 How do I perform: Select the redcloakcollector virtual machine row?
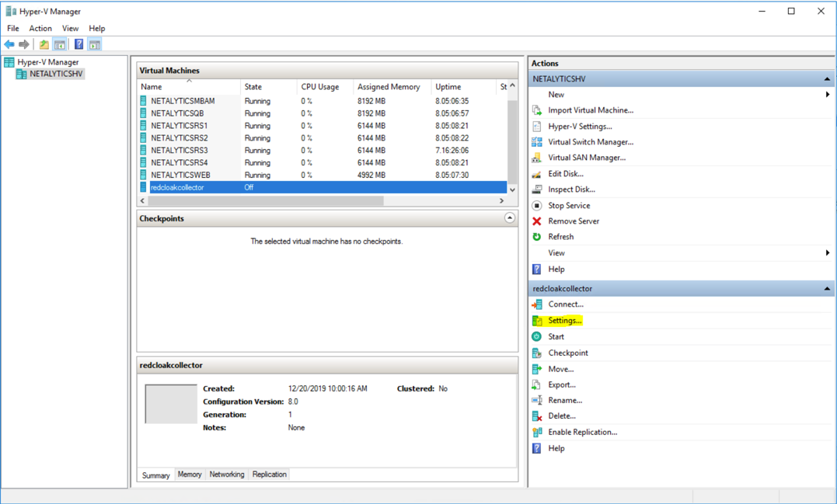[322, 187]
